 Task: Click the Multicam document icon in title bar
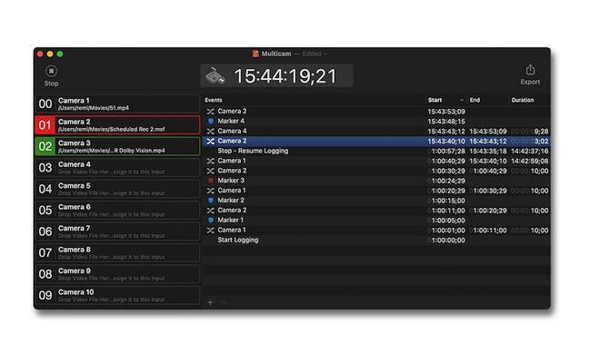click(255, 54)
